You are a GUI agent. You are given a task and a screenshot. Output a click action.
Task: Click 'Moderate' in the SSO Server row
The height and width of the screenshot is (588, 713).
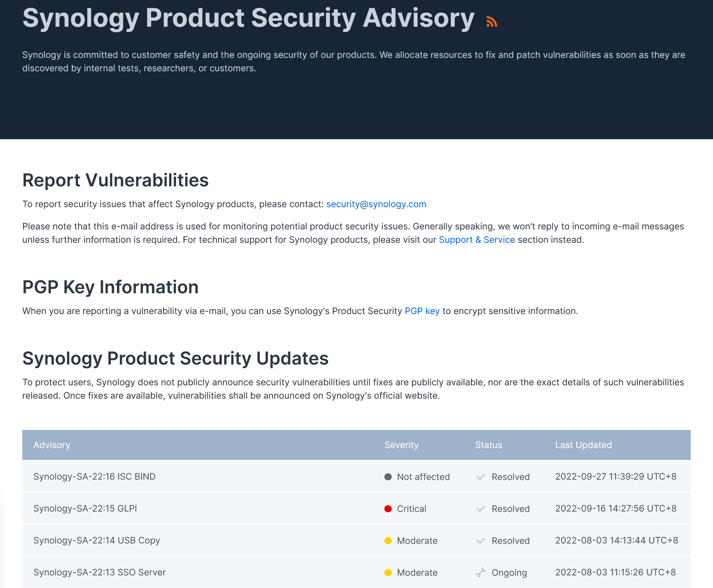click(417, 573)
